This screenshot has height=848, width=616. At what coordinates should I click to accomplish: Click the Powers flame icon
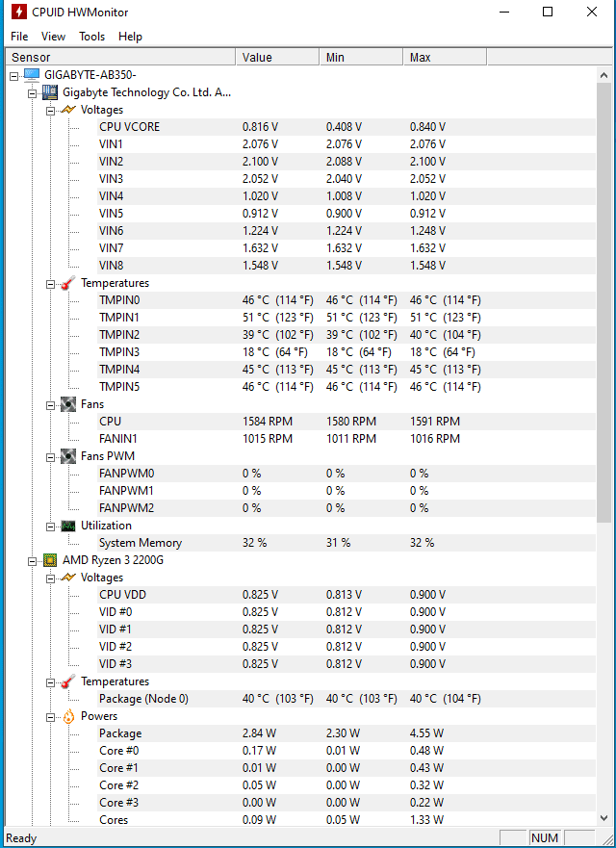[x=68, y=716]
